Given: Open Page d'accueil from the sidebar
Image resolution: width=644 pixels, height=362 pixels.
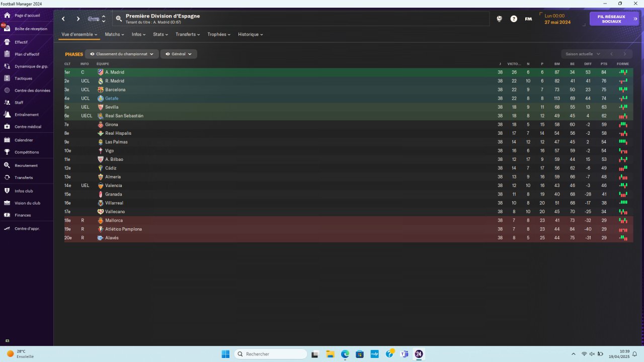Looking at the screenshot, I should coord(27,16).
